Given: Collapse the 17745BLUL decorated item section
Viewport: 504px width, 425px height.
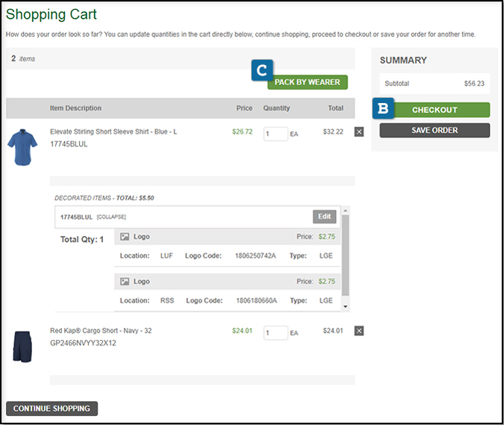Looking at the screenshot, I should pyautogui.click(x=111, y=217).
